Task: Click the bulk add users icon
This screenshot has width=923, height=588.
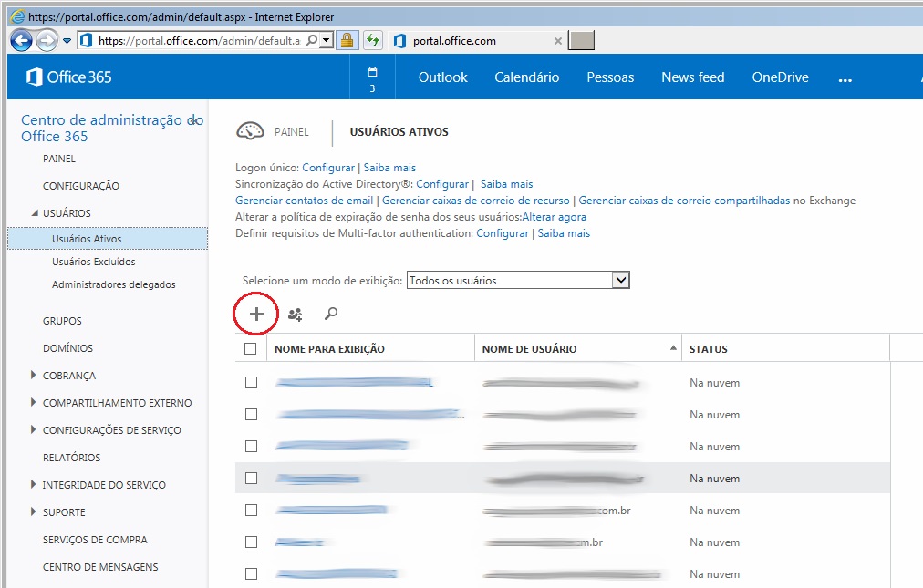Action: tap(295, 315)
